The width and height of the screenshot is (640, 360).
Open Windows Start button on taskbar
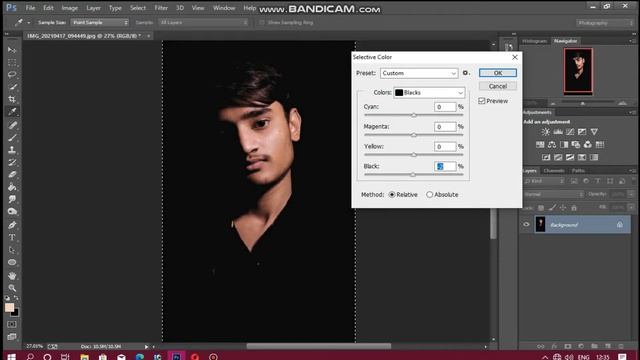point(11,356)
